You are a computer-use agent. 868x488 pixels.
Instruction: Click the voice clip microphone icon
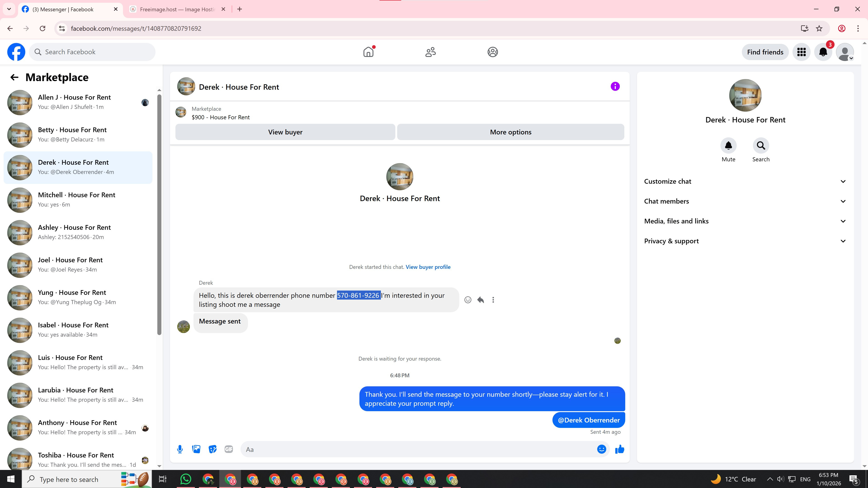tap(180, 449)
